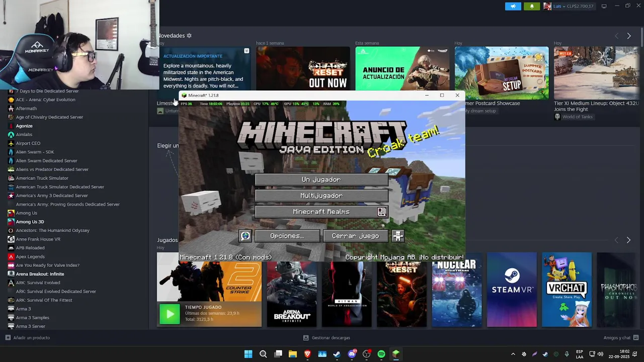Go to next Novedades page arrow
The image size is (644, 362).
(628, 36)
